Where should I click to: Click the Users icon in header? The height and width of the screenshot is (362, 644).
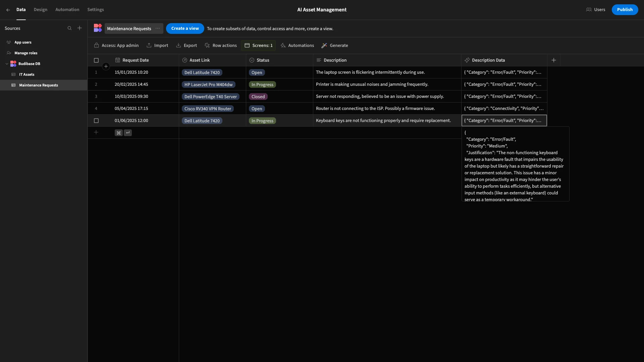pyautogui.click(x=589, y=10)
